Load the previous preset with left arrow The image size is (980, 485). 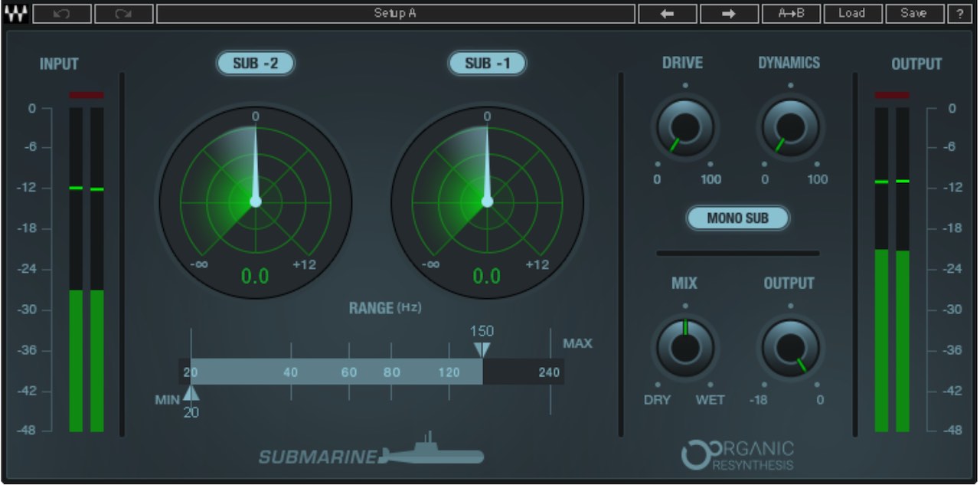[x=668, y=13]
